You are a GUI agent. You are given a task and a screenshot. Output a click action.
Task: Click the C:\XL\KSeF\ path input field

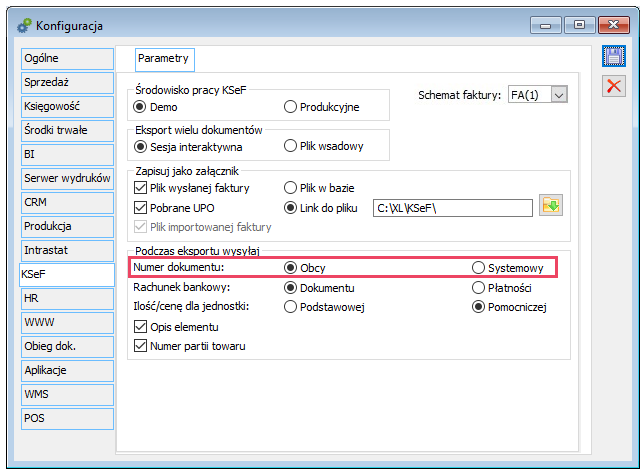(x=453, y=208)
